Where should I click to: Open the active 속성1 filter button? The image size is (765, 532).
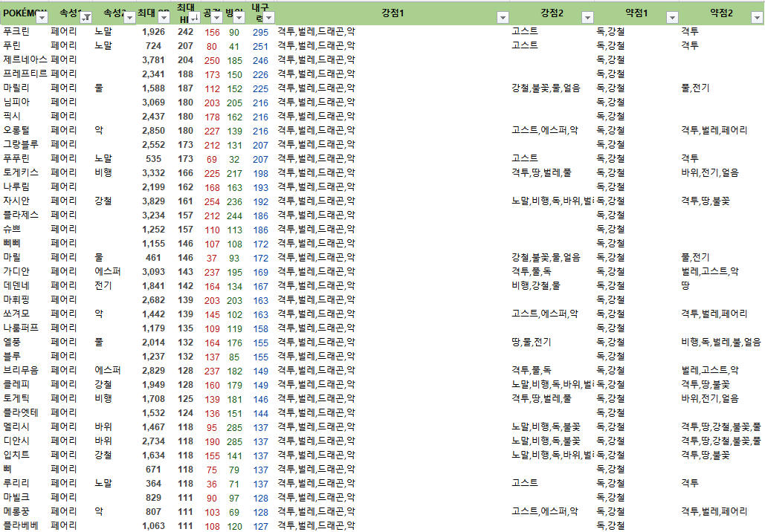pyautogui.click(x=86, y=18)
